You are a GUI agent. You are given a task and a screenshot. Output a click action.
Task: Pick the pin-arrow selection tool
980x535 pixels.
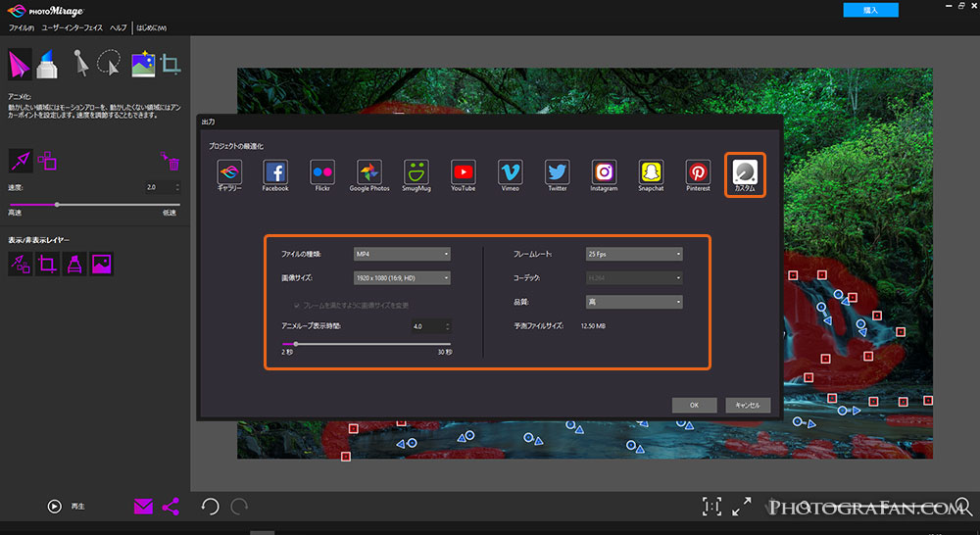[x=81, y=63]
